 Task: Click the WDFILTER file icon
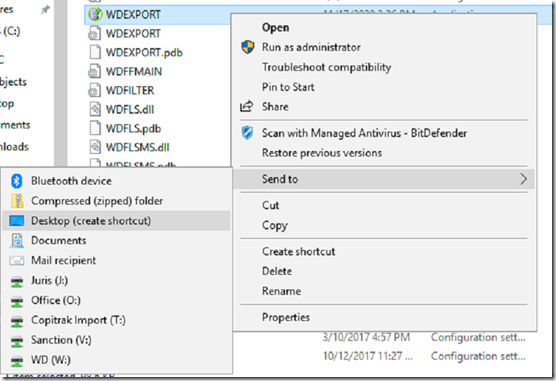pyautogui.click(x=94, y=90)
